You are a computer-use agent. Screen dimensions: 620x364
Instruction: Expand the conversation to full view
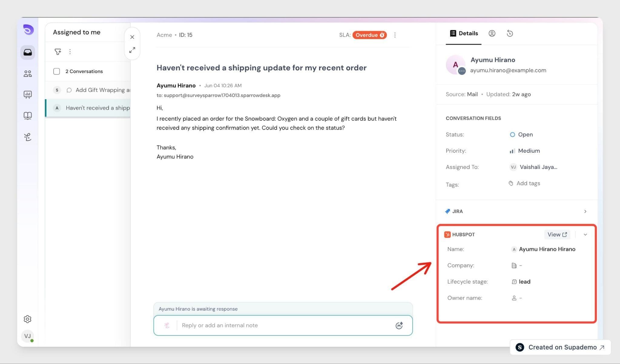pos(132,50)
